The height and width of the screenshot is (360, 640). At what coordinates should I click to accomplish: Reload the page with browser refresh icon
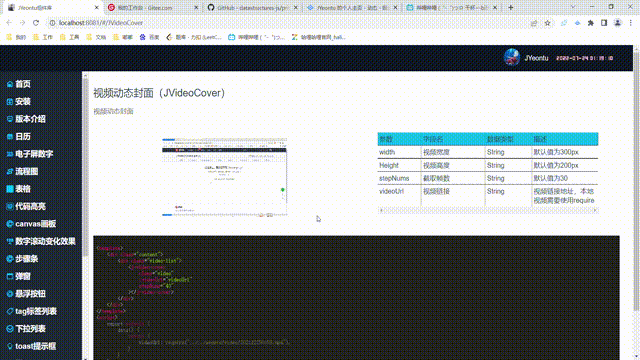click(x=36, y=23)
